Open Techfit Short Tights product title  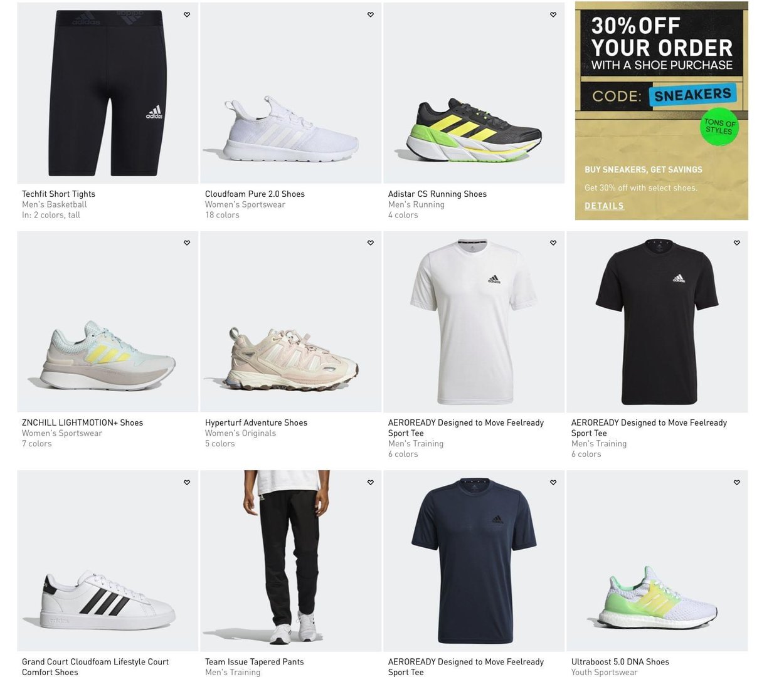pos(58,194)
